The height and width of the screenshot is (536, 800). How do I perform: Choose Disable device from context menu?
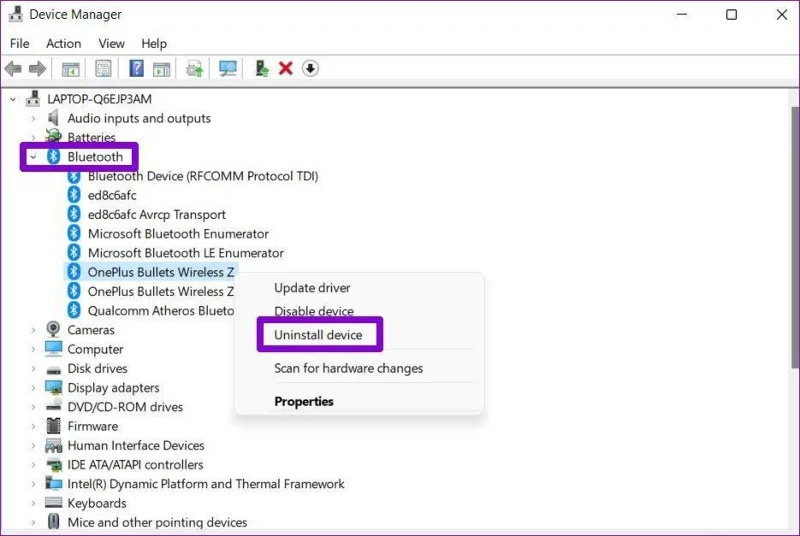click(x=314, y=311)
